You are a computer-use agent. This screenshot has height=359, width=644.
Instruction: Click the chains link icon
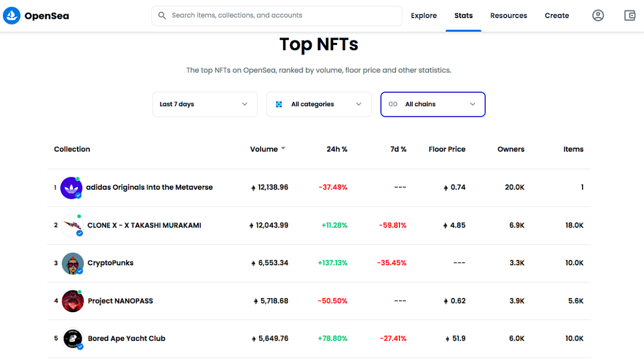(393, 104)
